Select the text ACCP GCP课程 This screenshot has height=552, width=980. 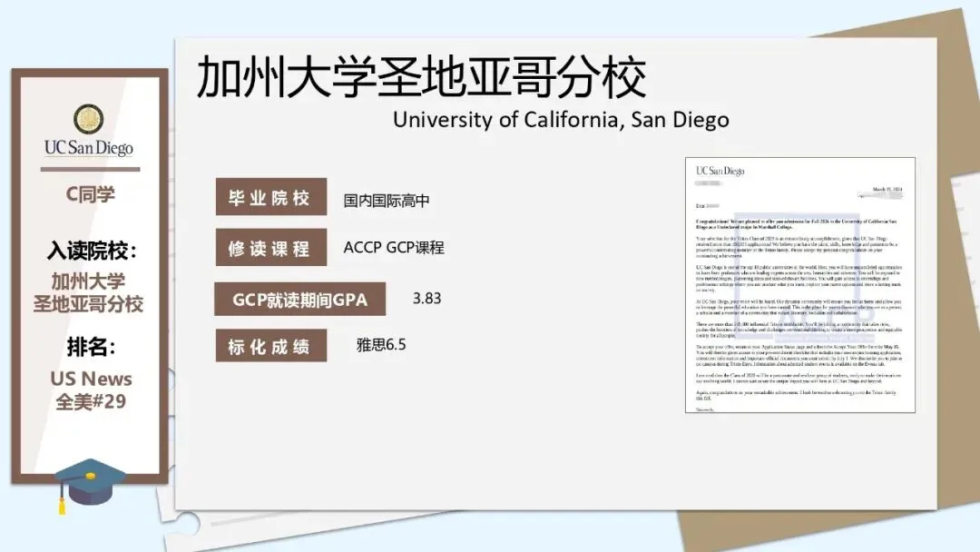pyautogui.click(x=394, y=248)
